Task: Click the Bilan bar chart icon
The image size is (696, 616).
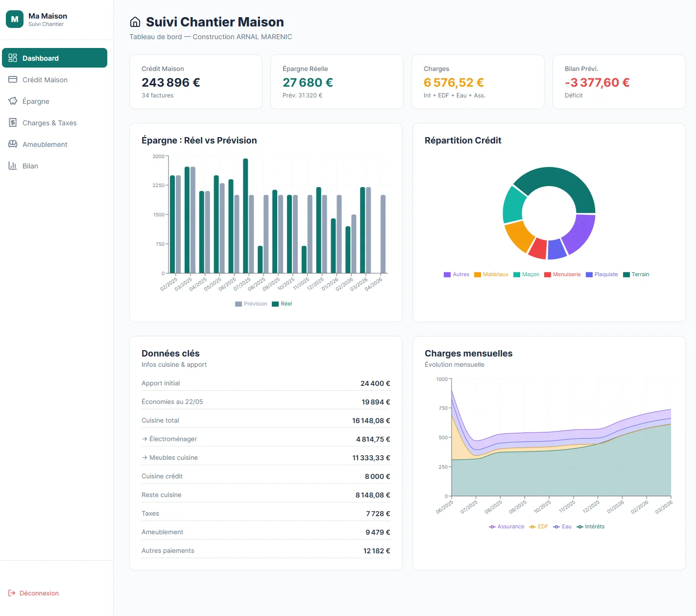Action: click(x=13, y=166)
